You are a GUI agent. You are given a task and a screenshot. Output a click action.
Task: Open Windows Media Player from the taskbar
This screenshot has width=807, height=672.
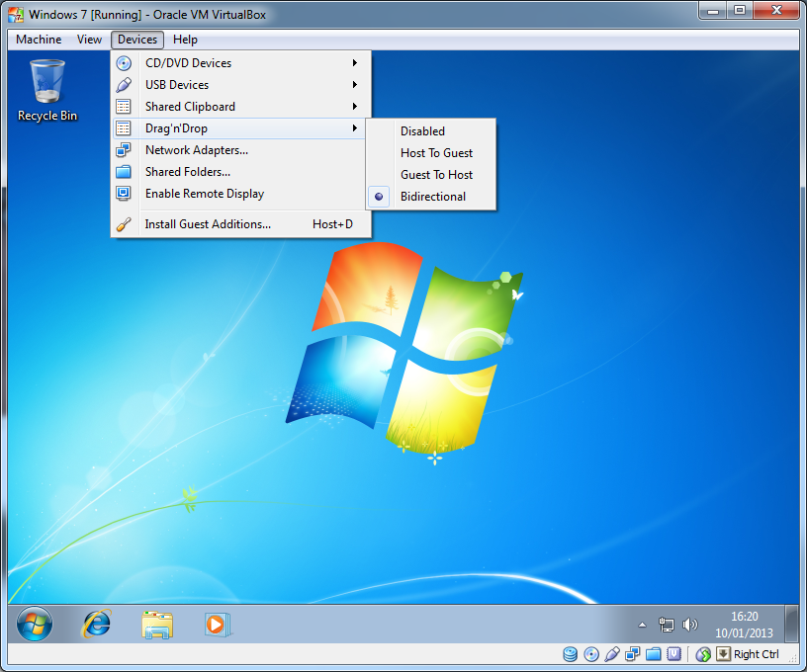[x=215, y=624]
